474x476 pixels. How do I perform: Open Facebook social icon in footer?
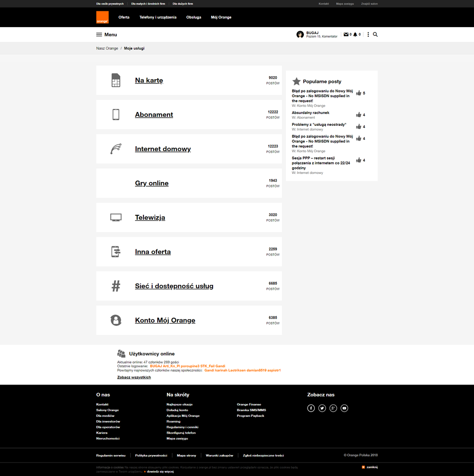coord(311,408)
